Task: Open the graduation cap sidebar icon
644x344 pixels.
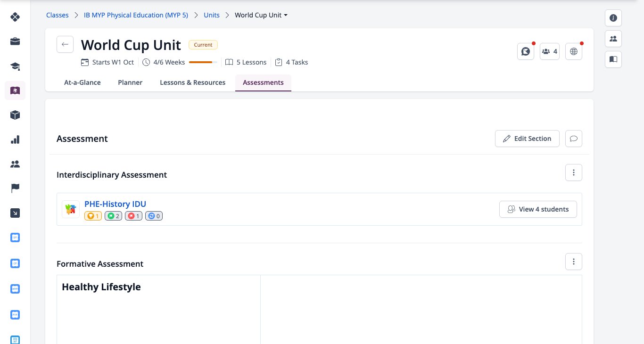Action: [x=15, y=66]
